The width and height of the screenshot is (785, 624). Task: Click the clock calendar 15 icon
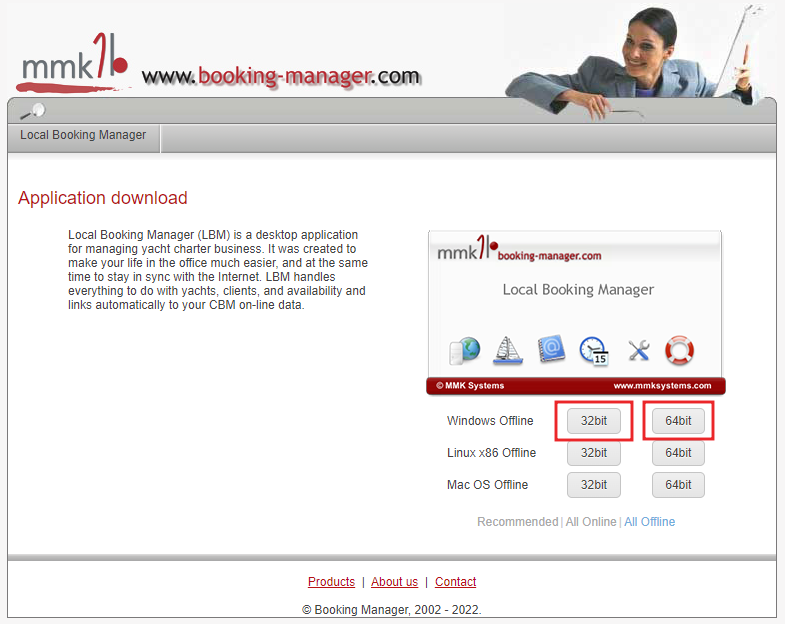coord(594,351)
